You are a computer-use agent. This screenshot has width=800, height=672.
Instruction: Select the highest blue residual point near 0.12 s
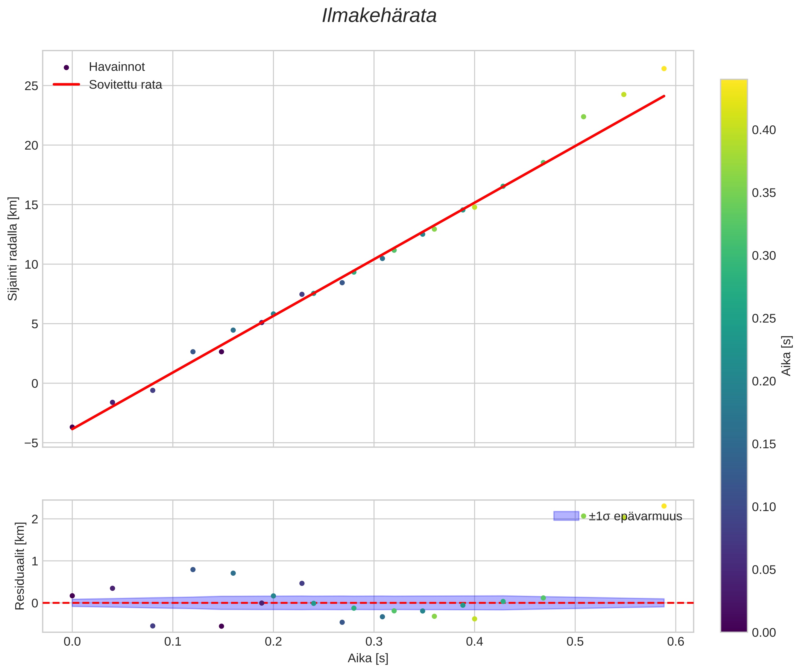point(193,569)
